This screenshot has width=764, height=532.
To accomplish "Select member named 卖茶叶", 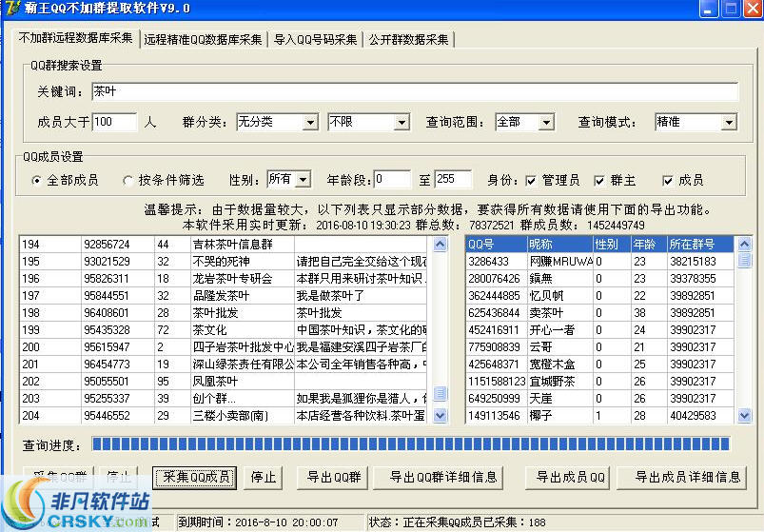I will point(599,312).
